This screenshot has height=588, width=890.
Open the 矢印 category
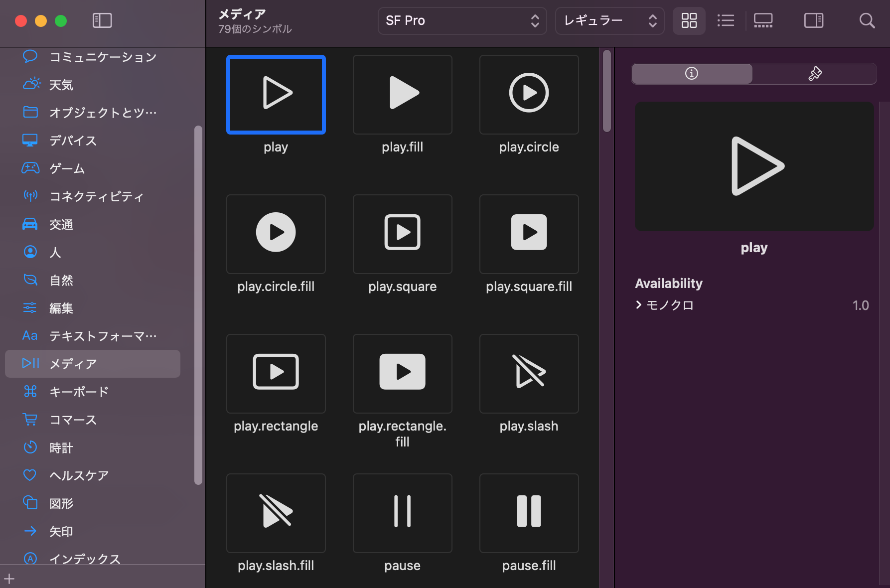click(x=93, y=531)
